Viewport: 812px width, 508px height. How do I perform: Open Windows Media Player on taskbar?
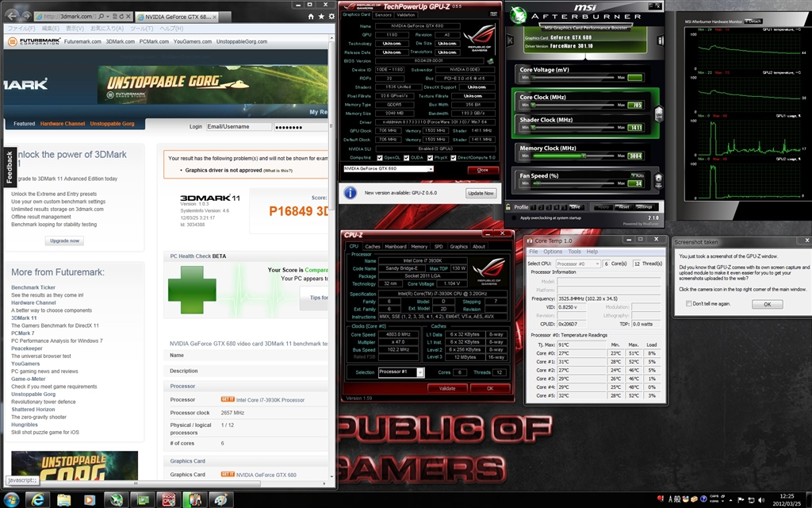(90, 500)
